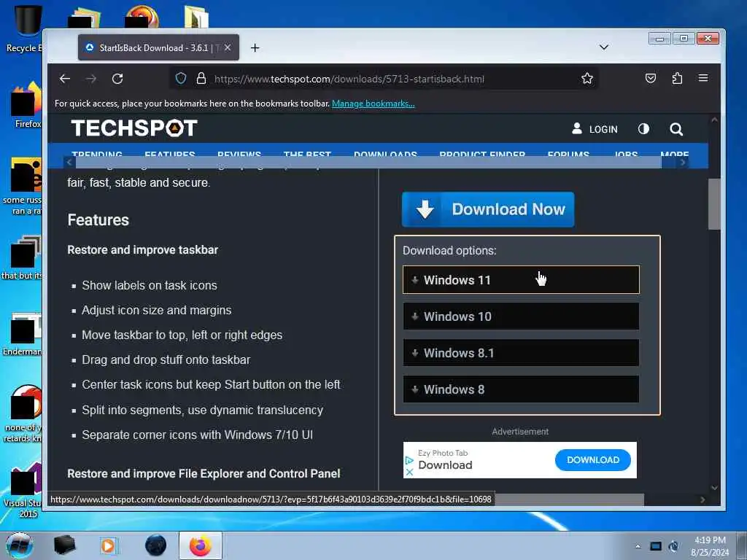Click the horizontal scrollbar right arrow
Viewport: 747px width, 560px height.
[x=703, y=499]
